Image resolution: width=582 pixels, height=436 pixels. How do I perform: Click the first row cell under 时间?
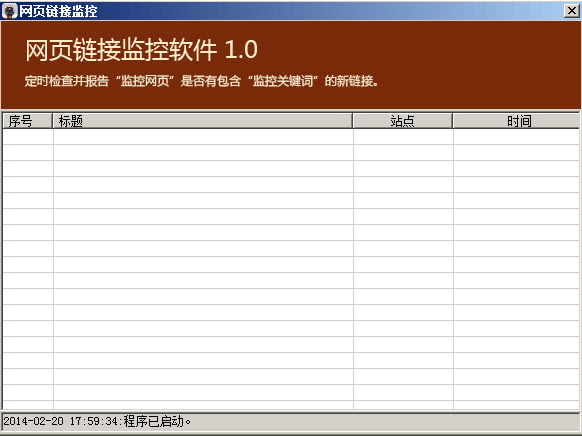pyautogui.click(x=516, y=137)
